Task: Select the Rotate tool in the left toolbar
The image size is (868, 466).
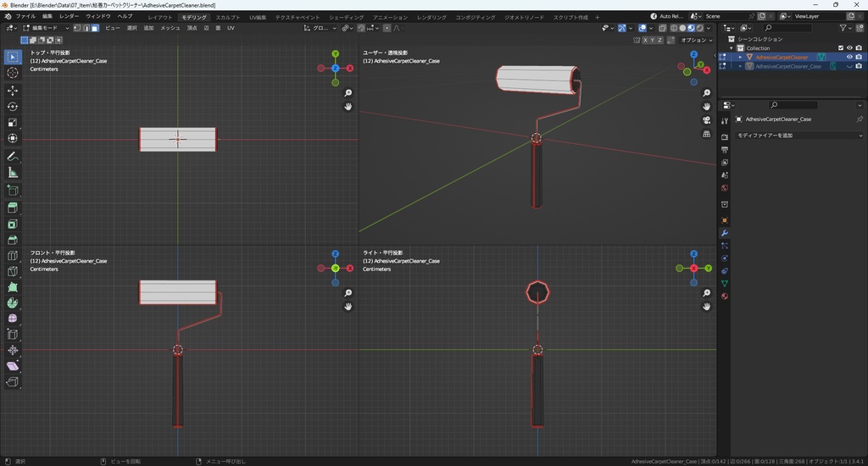Action: (x=13, y=107)
